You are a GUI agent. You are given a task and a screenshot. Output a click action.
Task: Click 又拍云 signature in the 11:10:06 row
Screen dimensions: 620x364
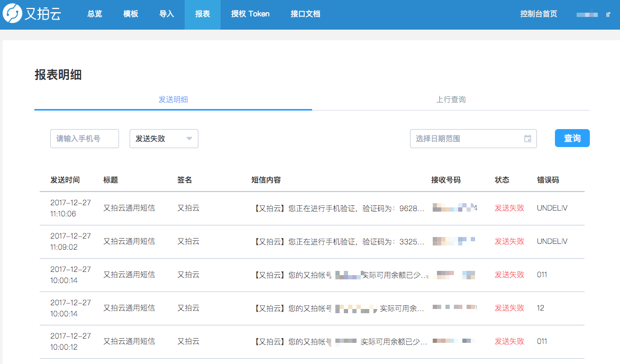[188, 208]
